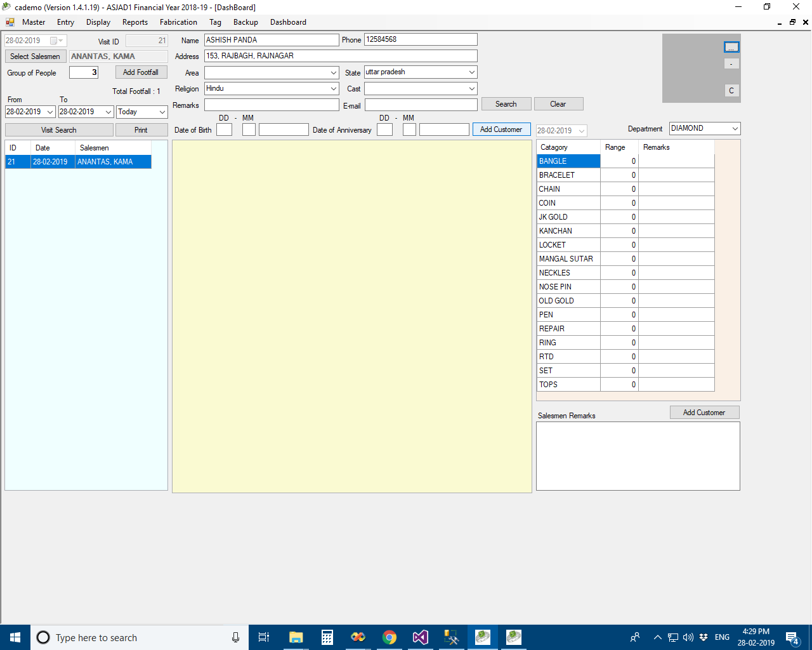This screenshot has height=650, width=812.
Task: Click into the Remarks text field
Action: coord(272,105)
